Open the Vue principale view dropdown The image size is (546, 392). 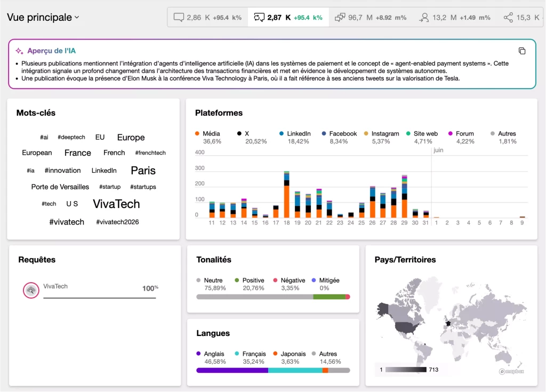(x=43, y=17)
